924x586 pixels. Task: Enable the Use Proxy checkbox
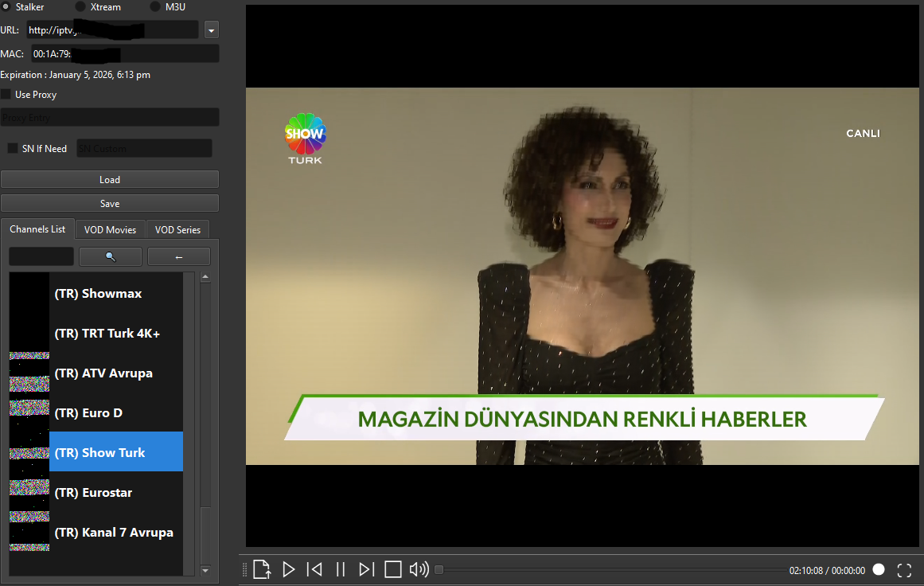[6, 94]
